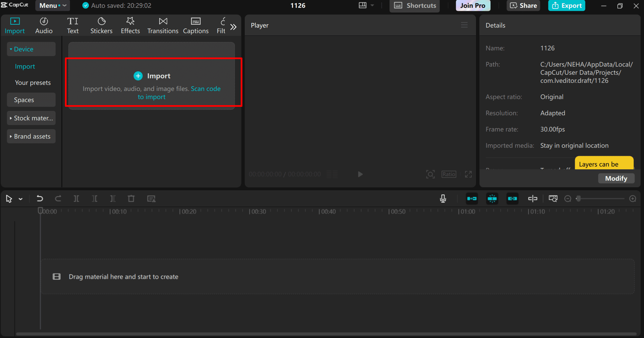The width and height of the screenshot is (644, 338).
Task: Click the undo arrow in timeline toolbar
Action: click(40, 199)
